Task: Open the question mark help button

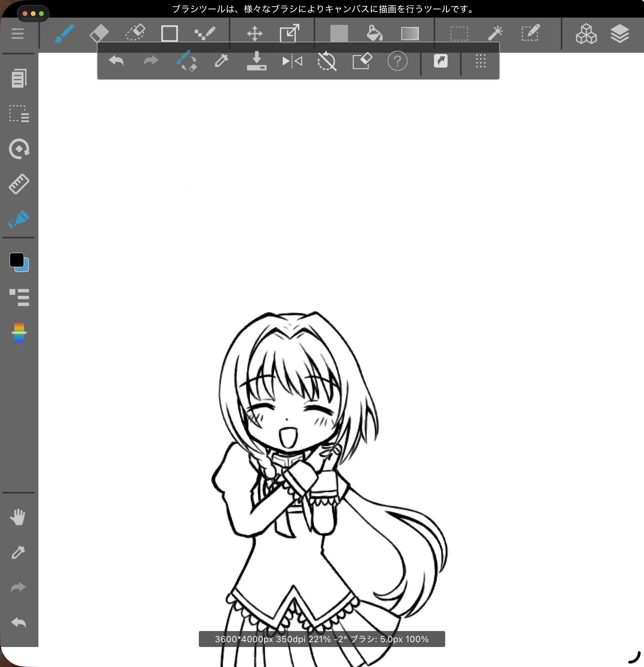Action: tap(397, 61)
